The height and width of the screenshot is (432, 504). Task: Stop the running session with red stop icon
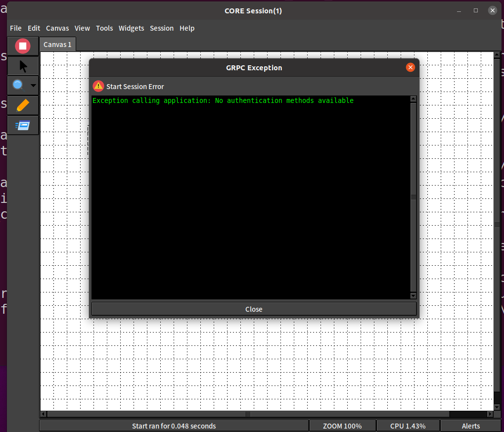point(23,46)
